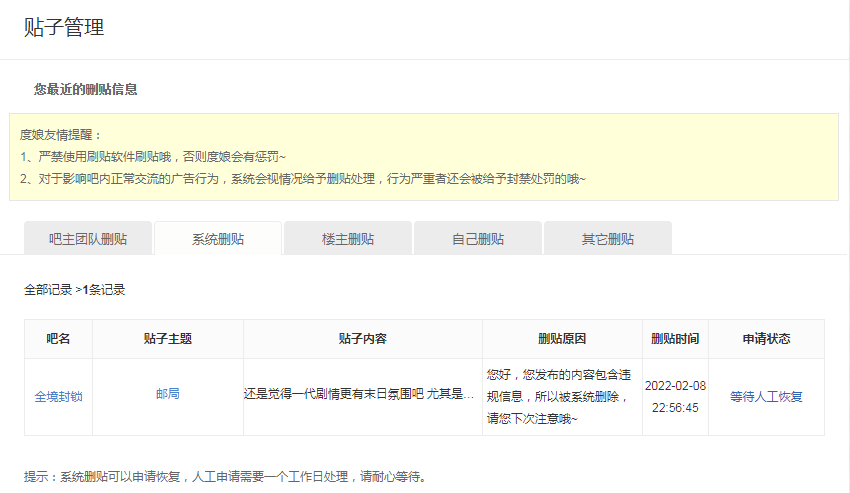Click the 吧名 column header
Viewport: 850px width, 493px height.
point(58,339)
